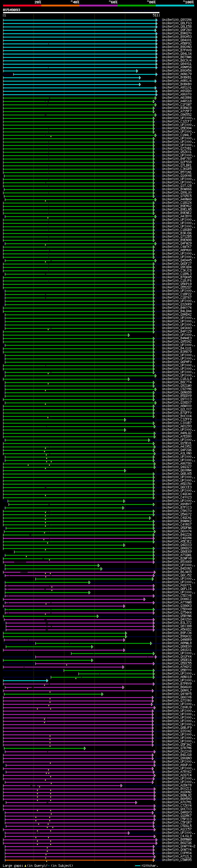Open hit UniRef100_C3ZCF7
Viewport: 197px width, 868px height.
(176, 121)
